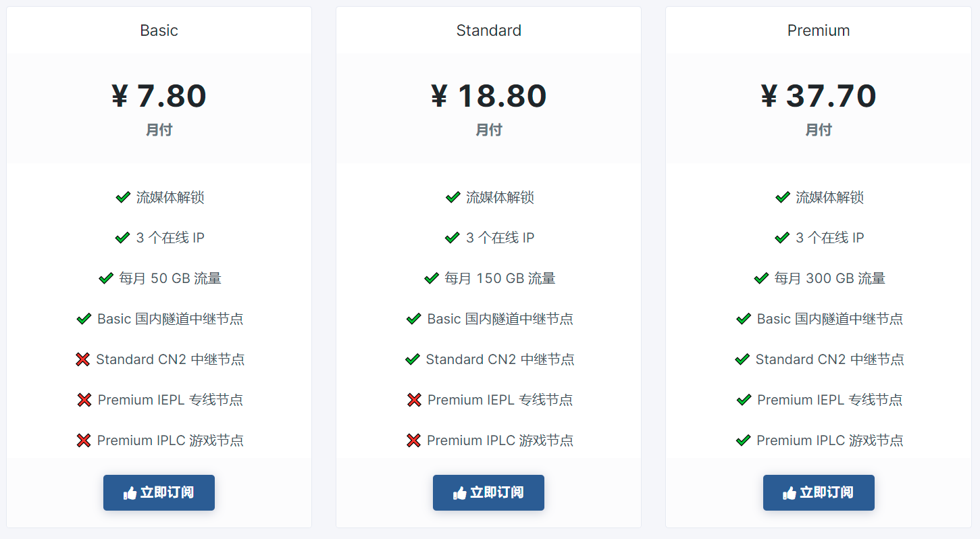Click the green check beside Premium 每月 300 GB 流量
Image resolution: width=980 pixels, height=539 pixels.
(x=761, y=278)
